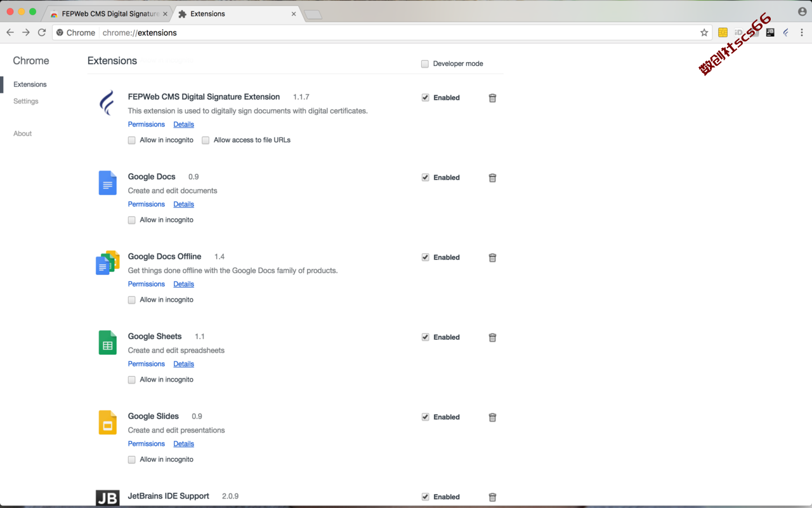This screenshot has width=812, height=508.
Task: Uncheck Enabled for Google Docs Offline
Action: (425, 257)
